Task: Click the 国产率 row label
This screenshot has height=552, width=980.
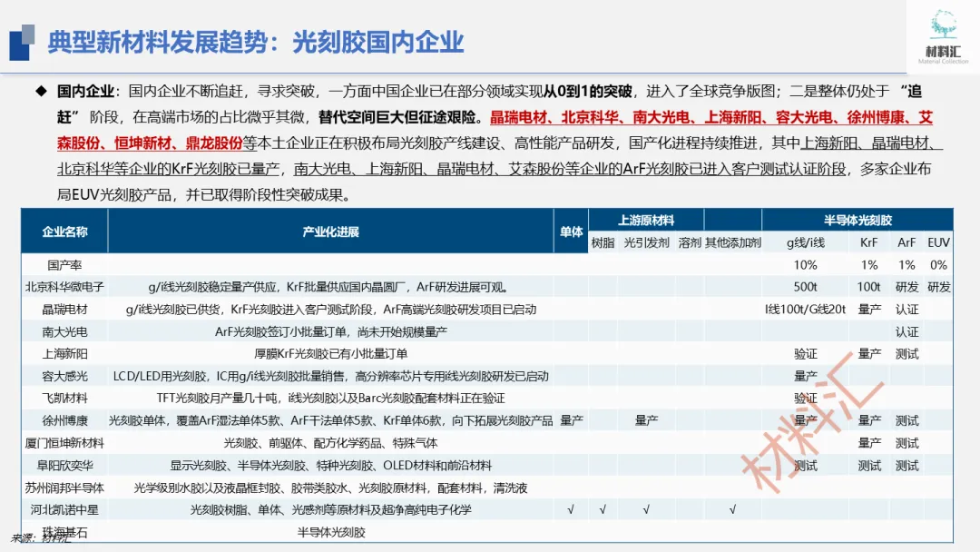Action: click(x=64, y=265)
